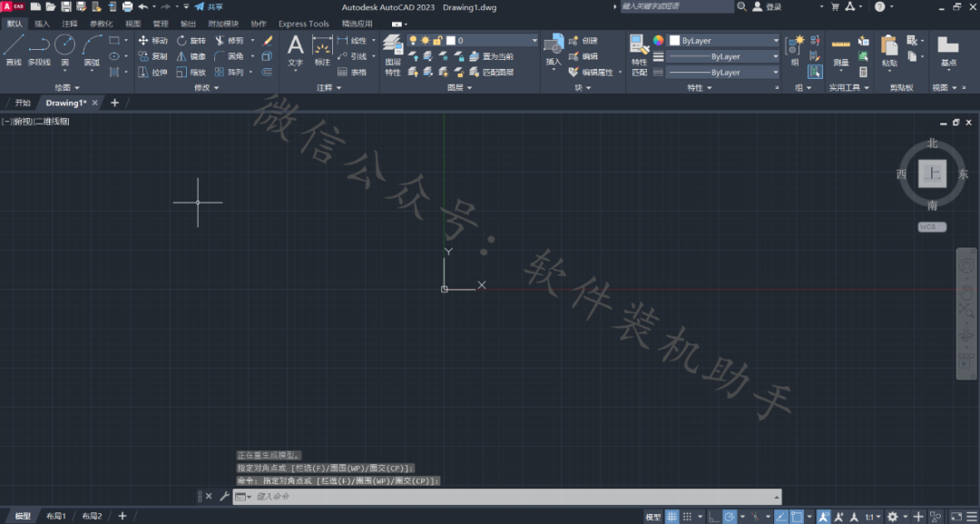Image resolution: width=980 pixels, height=524 pixels.
Task: Toggle polar tracking in status bar
Action: [x=729, y=517]
